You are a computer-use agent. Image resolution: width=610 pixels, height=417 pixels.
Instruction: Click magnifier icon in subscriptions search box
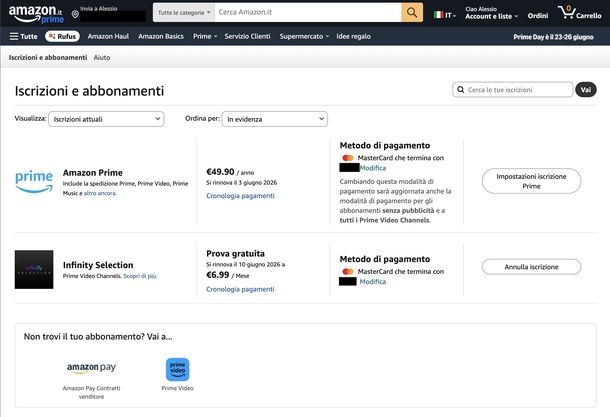[461, 89]
